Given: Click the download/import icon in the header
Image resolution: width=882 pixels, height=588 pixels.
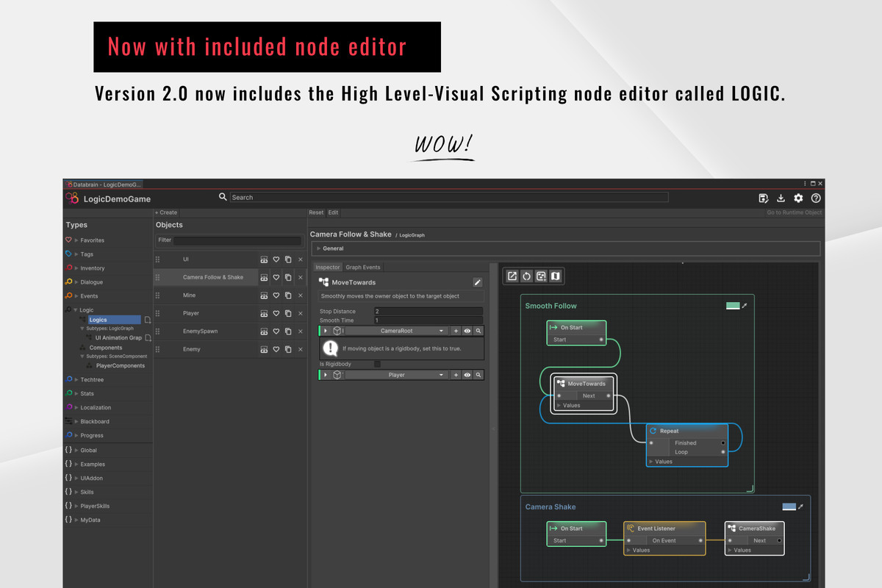Looking at the screenshot, I should (x=781, y=198).
